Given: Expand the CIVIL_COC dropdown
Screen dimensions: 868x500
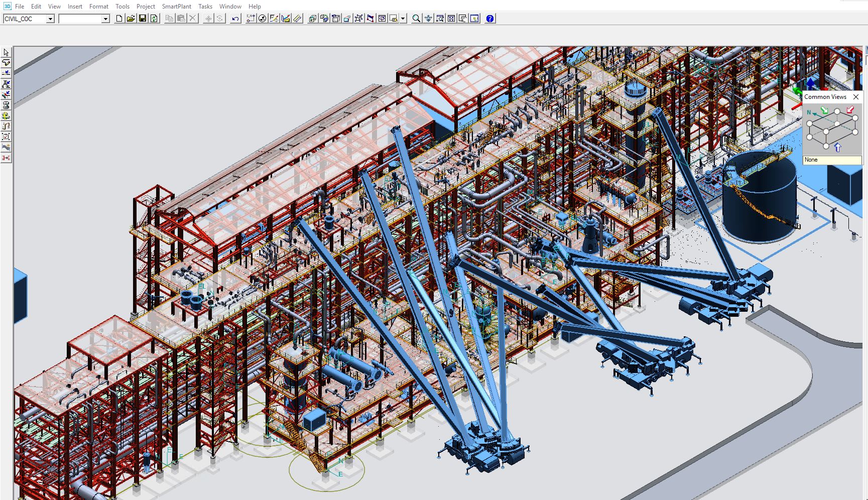Looking at the screenshot, I should coord(50,19).
